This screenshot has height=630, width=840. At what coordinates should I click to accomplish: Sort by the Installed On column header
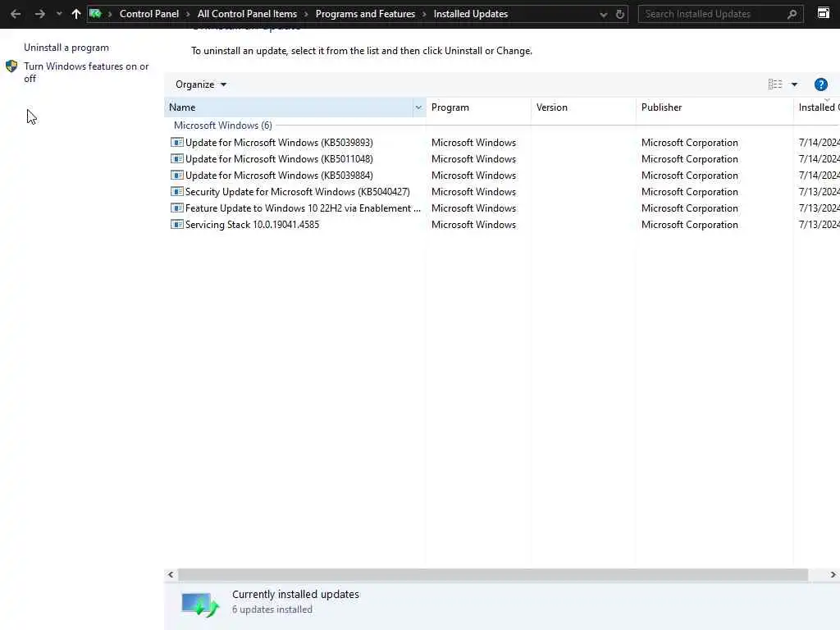click(x=817, y=107)
